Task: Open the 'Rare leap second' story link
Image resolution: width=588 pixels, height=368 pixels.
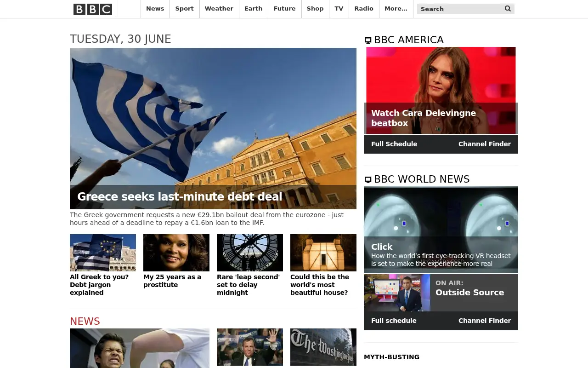Action: pyautogui.click(x=248, y=285)
